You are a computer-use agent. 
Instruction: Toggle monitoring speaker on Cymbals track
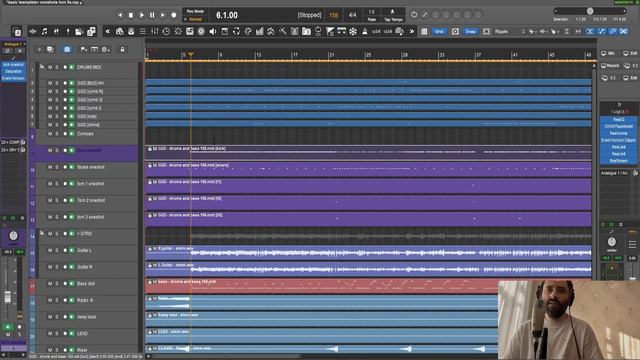click(72, 134)
